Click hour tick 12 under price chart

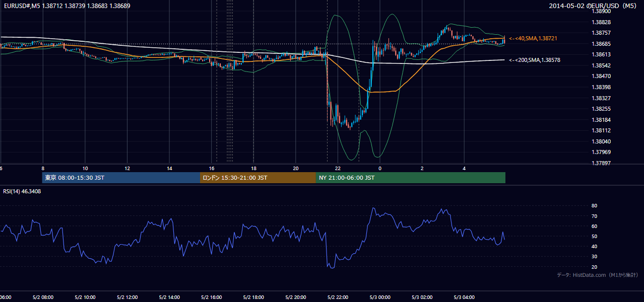tap(127, 168)
